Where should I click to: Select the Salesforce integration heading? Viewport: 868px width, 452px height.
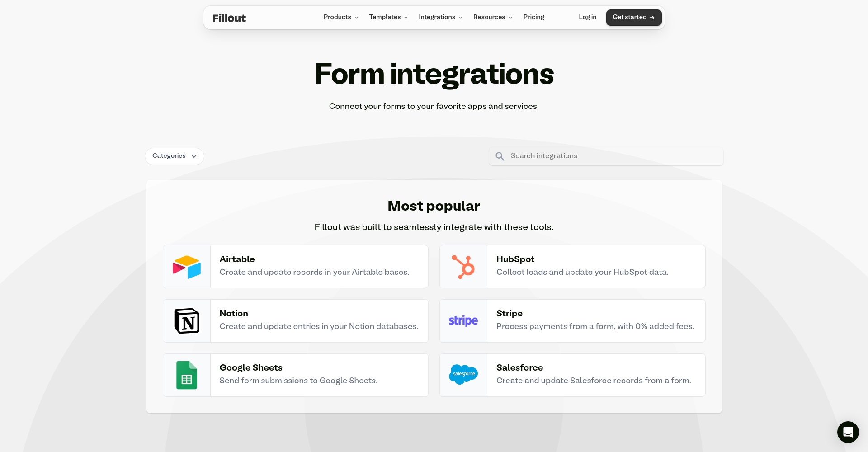click(519, 367)
